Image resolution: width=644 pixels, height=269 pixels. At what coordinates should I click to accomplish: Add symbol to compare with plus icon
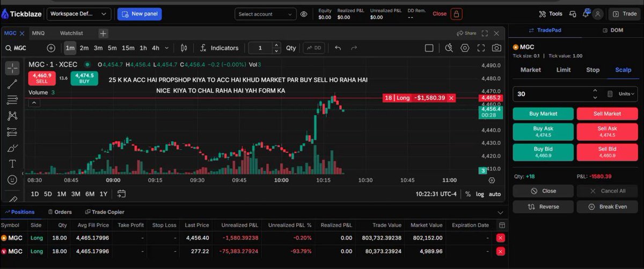(51, 48)
